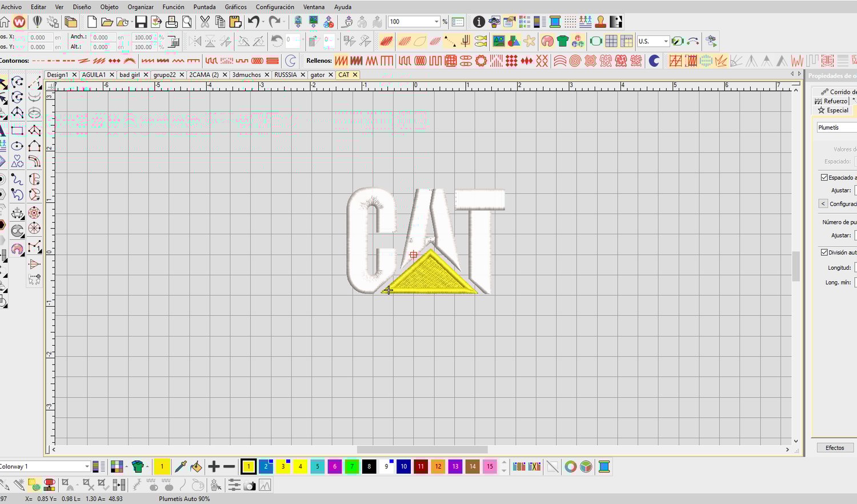
Task: Redo the last undone action
Action: (x=275, y=22)
